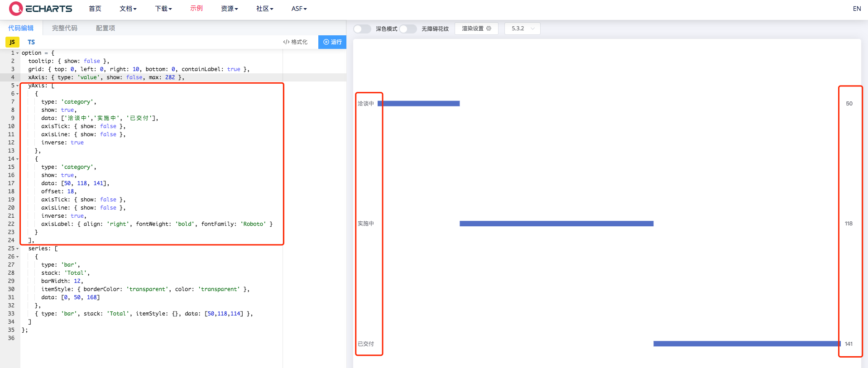Click code line 4 xAxis definition
This screenshot has width=868, height=368.
(x=106, y=77)
